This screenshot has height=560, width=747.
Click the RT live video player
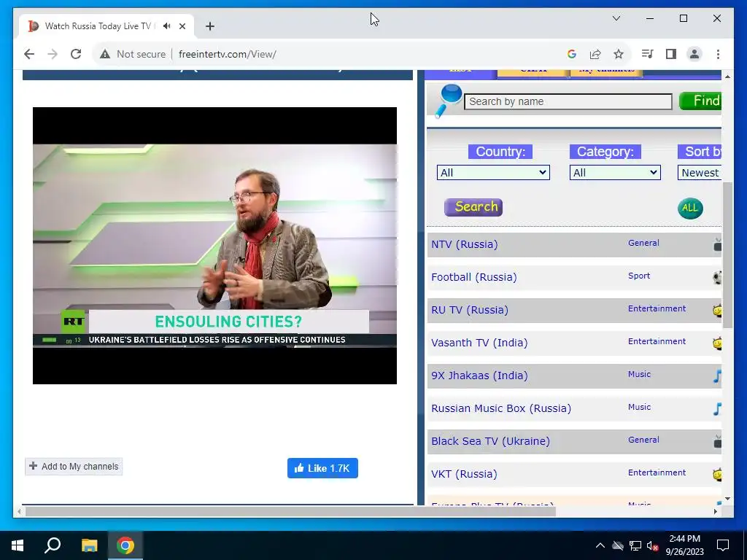point(215,246)
